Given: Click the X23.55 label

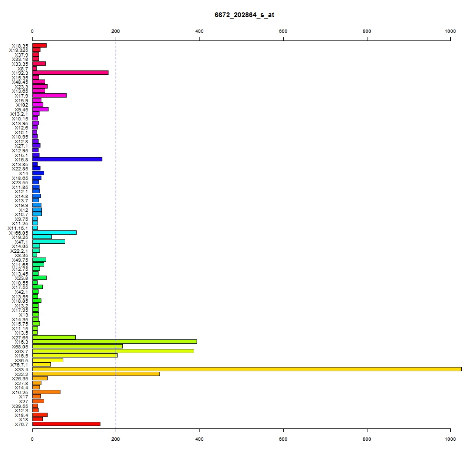Looking at the screenshot, I should 20,182.
